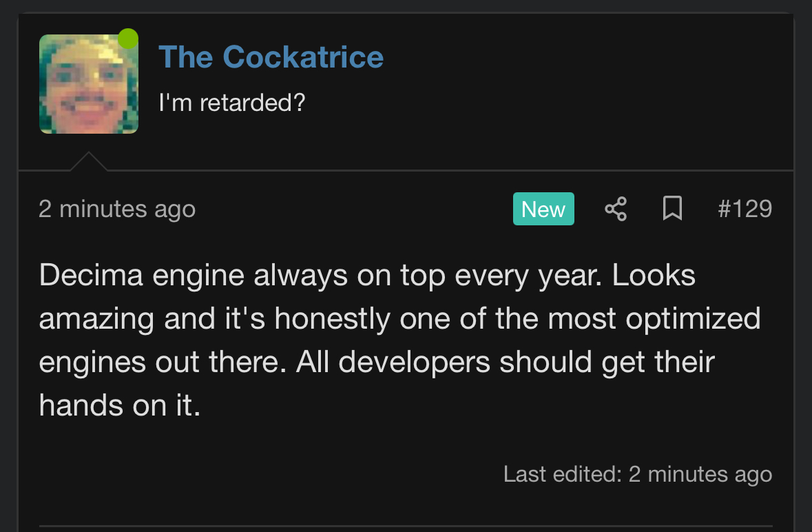
Task: Click "hands on it." at the post end
Action: click(x=120, y=405)
